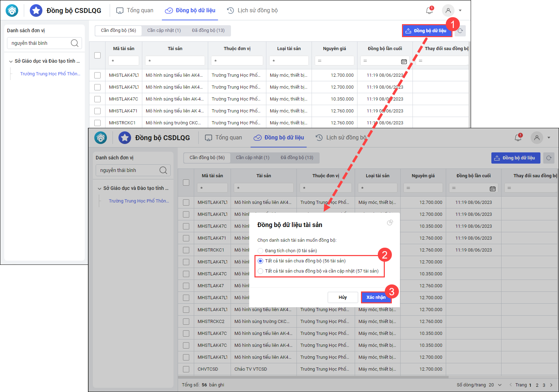Viewport: 559px width, 392px height.
Task: Check the CHVTCSD row checkbox
Action: [x=186, y=369]
